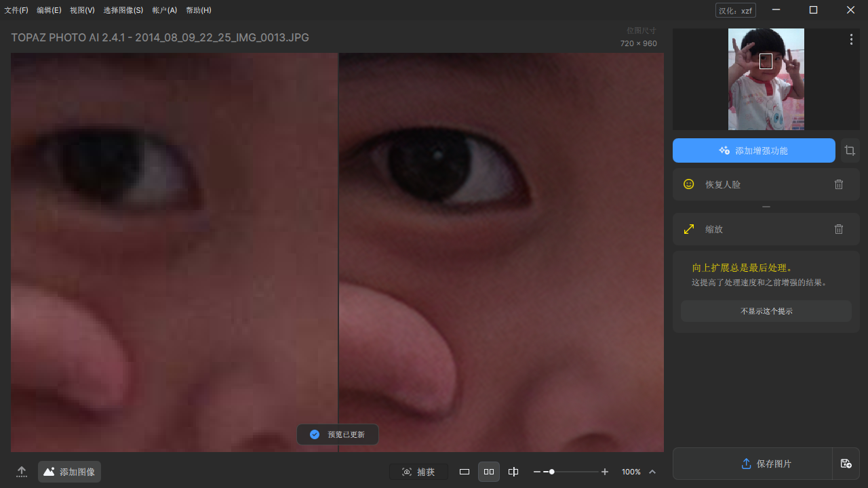Image resolution: width=868 pixels, height=488 pixels.
Task: Open the Restore Faces (恢复人脸) smiley icon
Action: click(x=688, y=184)
